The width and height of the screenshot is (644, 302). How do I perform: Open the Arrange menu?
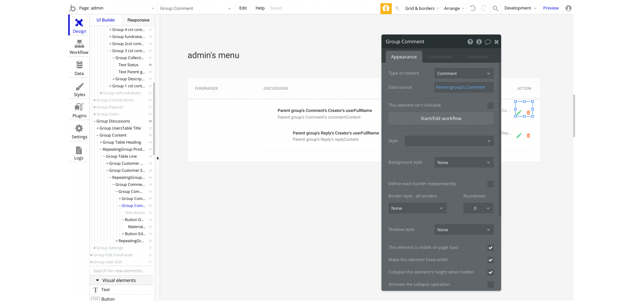click(454, 8)
